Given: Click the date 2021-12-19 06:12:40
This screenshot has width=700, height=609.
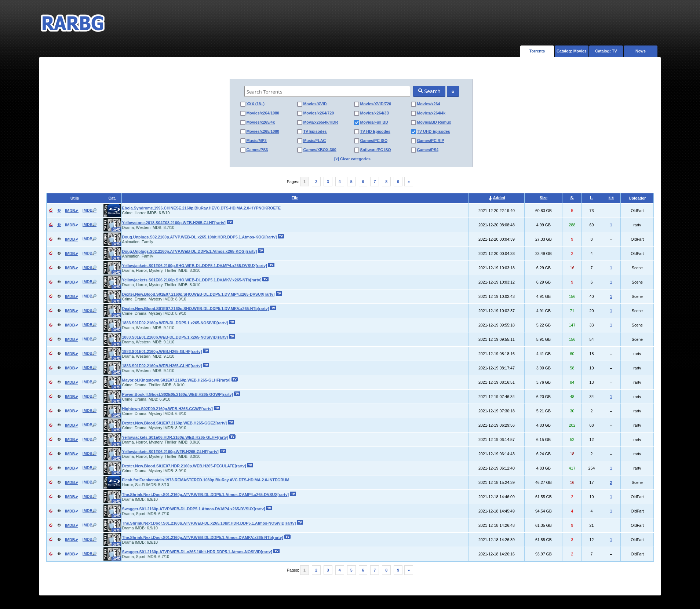Looking at the screenshot, I should point(496,468).
